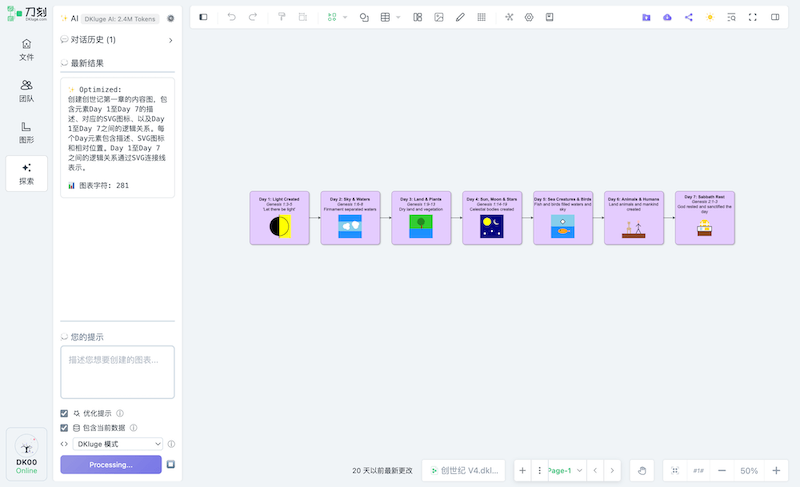Open the 创世纪 V4 file button
The height and width of the screenshot is (487, 800).
[464, 470]
